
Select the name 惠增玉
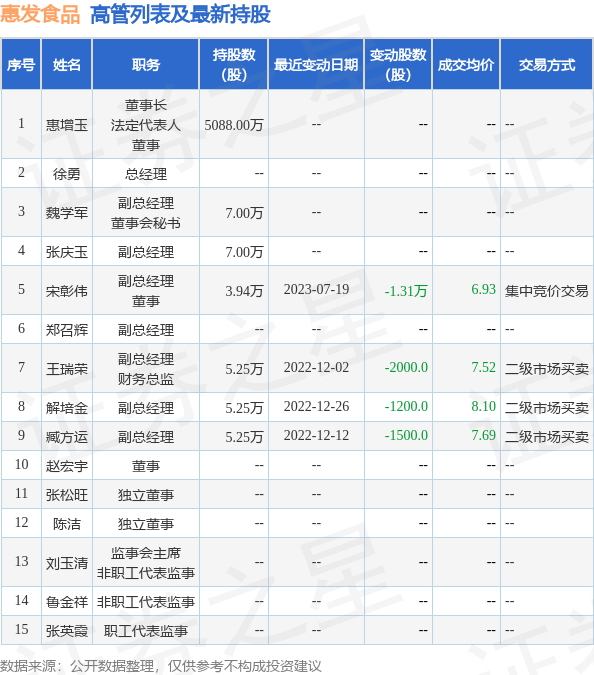tap(67, 125)
